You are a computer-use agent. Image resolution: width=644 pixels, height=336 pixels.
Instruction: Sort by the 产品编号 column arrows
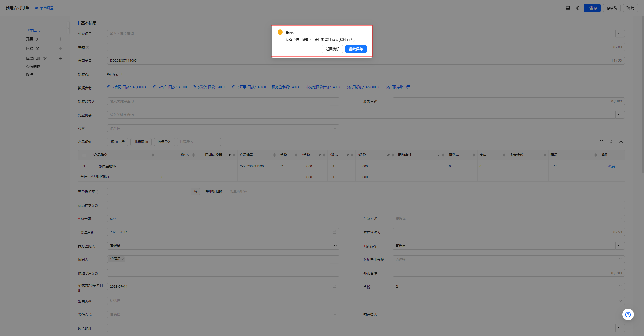(274, 155)
